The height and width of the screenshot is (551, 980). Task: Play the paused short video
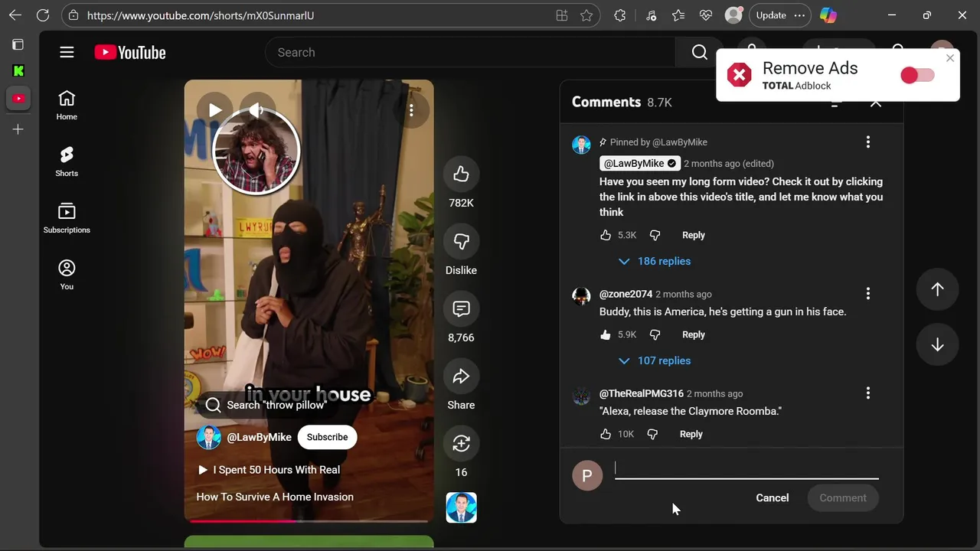tap(215, 110)
